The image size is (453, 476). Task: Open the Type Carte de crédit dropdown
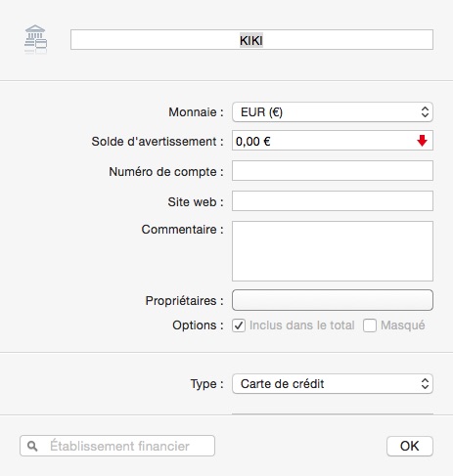(333, 384)
